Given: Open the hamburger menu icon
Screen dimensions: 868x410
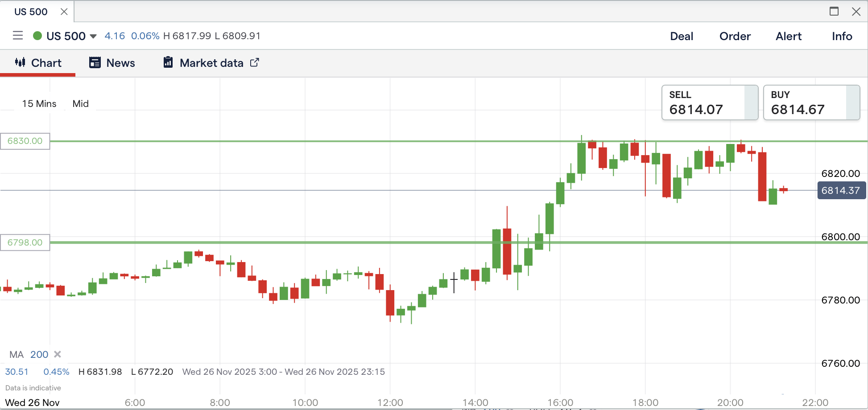Looking at the screenshot, I should coord(18,36).
